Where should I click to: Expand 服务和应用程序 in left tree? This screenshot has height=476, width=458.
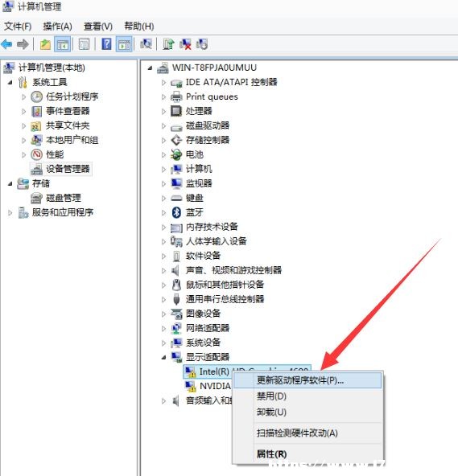(10, 213)
